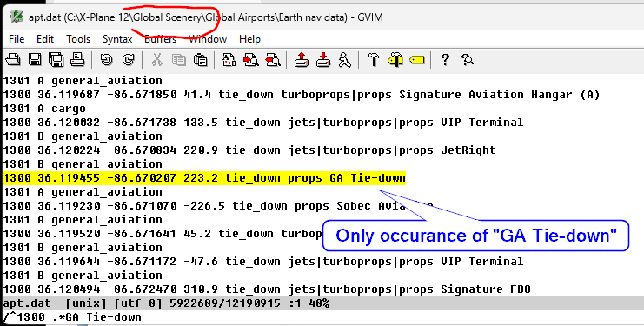Click the "48%" status bar value
This screenshot has height=326, width=644.
tap(319, 303)
